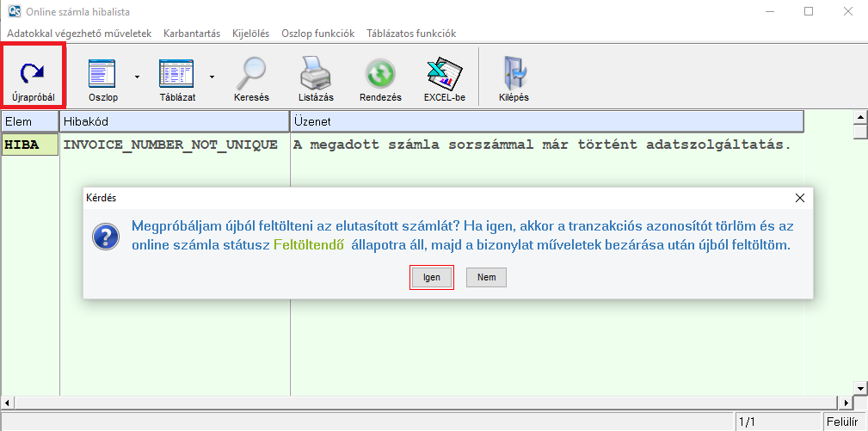Click the horizontal scrollbar left arrow
The image size is (868, 431).
[8, 403]
